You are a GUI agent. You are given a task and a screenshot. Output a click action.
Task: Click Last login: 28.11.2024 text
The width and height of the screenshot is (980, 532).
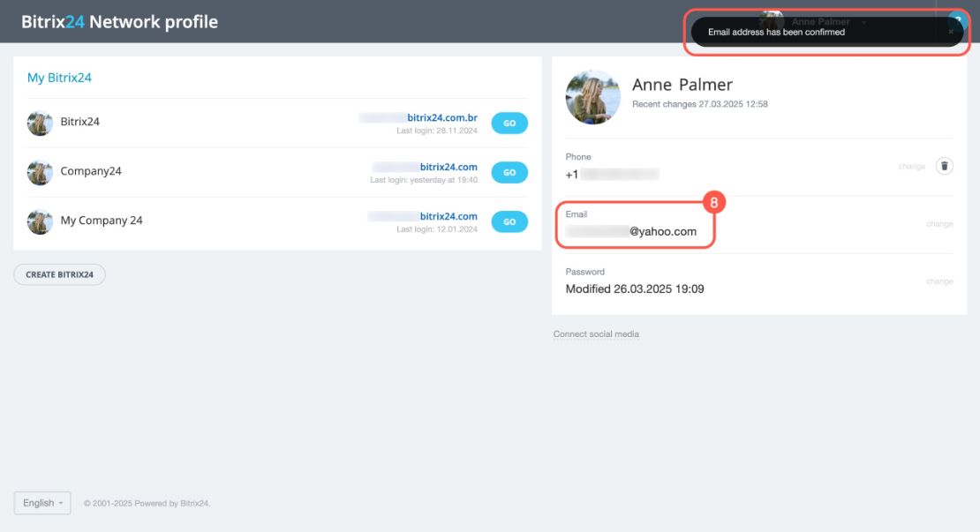pos(437,131)
